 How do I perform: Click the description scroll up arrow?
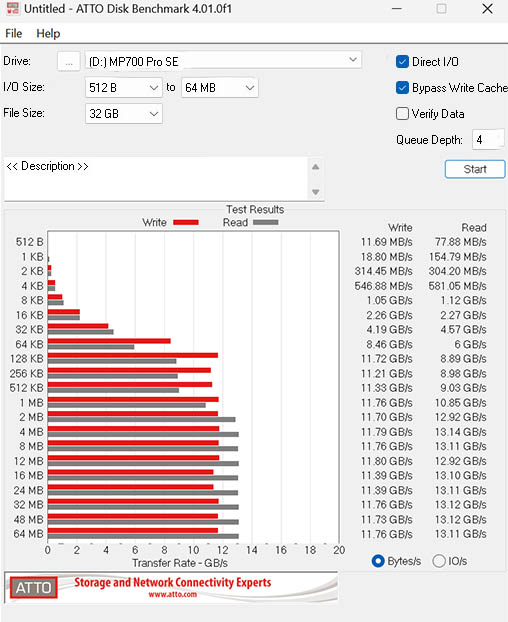pos(316,167)
